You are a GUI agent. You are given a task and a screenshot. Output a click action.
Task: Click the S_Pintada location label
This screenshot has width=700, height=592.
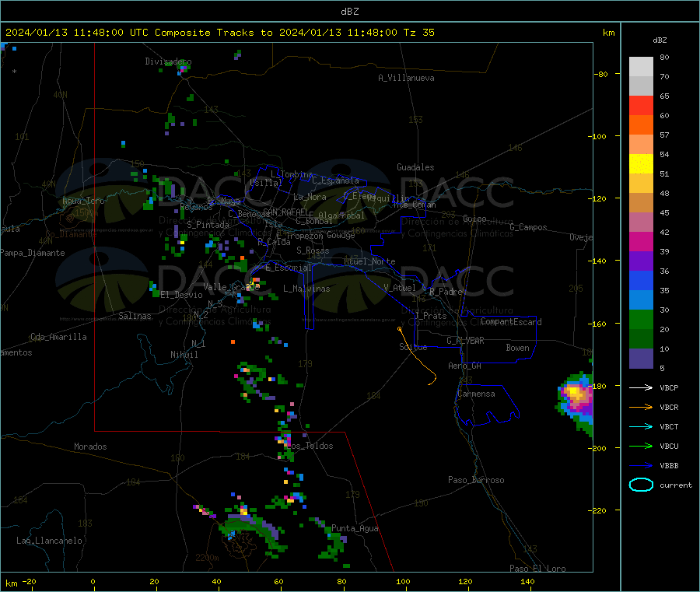tap(208, 225)
